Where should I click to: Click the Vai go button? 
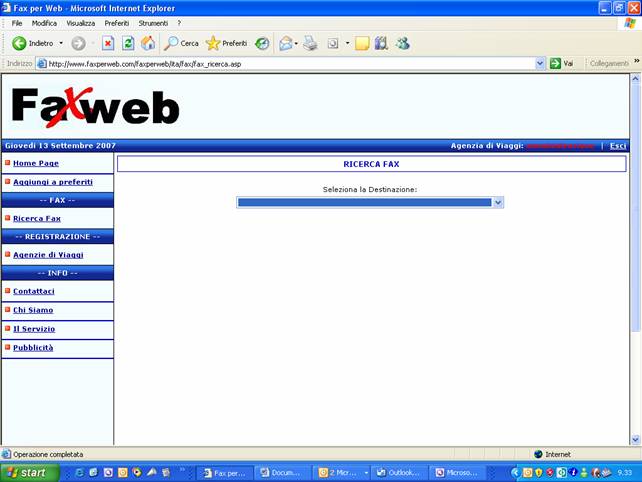tap(562, 63)
